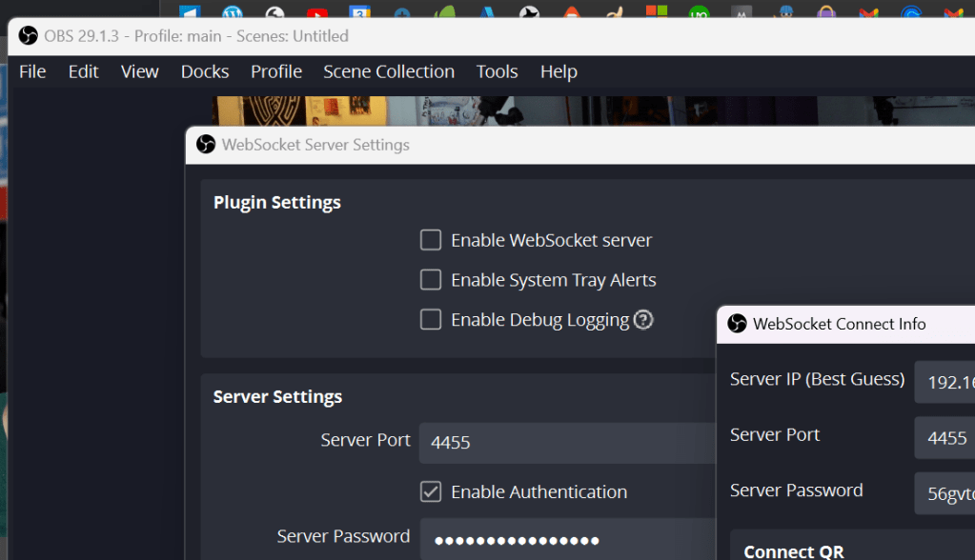Click the 'Connect QR' heading
The width and height of the screenshot is (975, 560).
coord(793,552)
